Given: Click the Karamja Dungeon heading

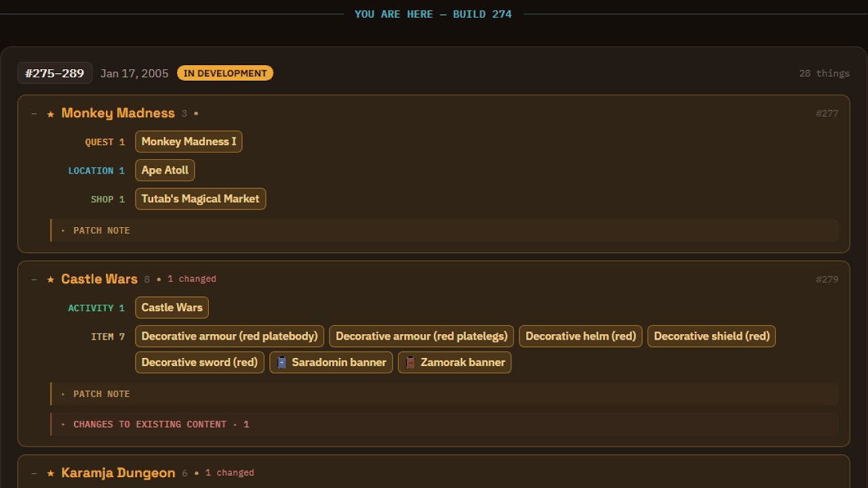Looking at the screenshot, I should [x=118, y=473].
